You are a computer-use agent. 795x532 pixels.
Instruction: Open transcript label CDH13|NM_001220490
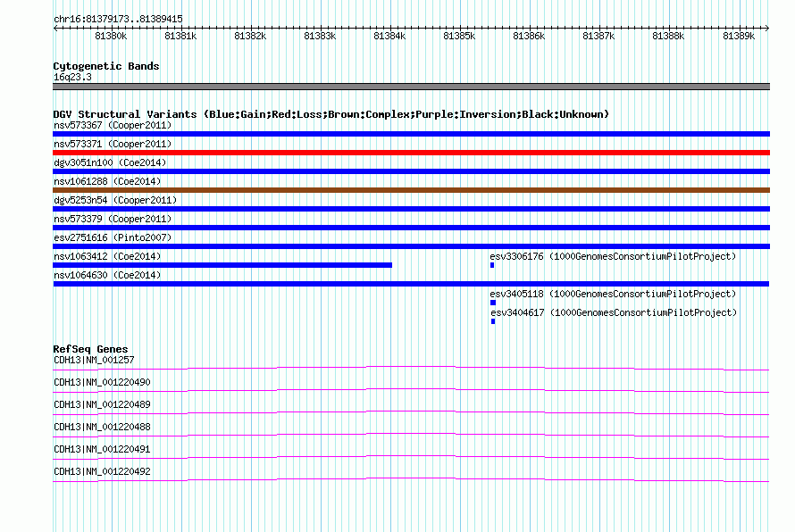click(x=102, y=383)
